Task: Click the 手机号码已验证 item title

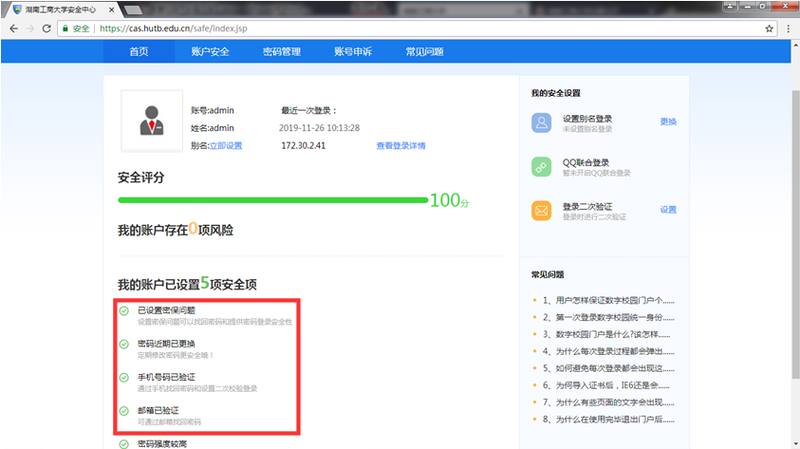Action: pyautogui.click(x=166, y=377)
